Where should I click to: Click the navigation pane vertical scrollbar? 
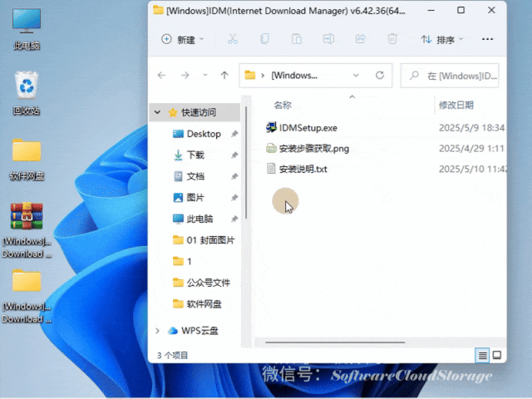click(246, 163)
